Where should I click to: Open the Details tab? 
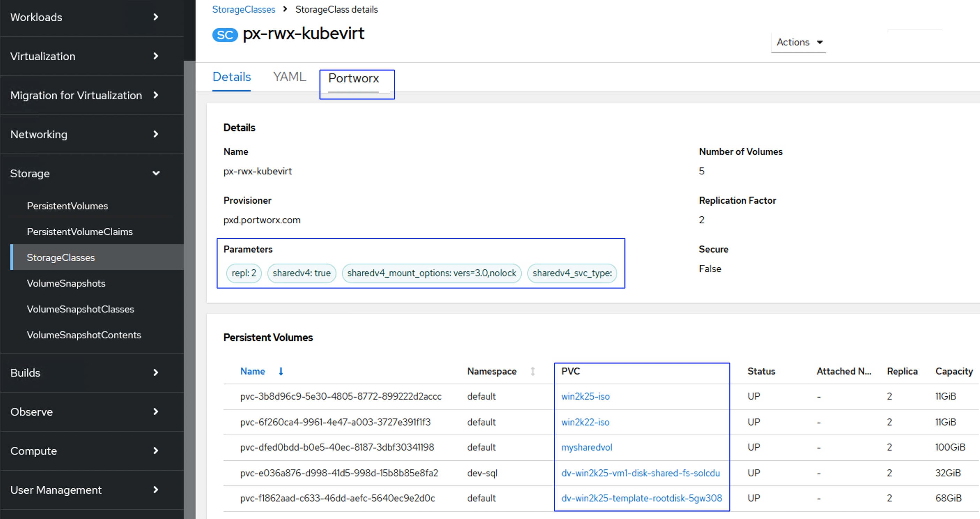(231, 76)
